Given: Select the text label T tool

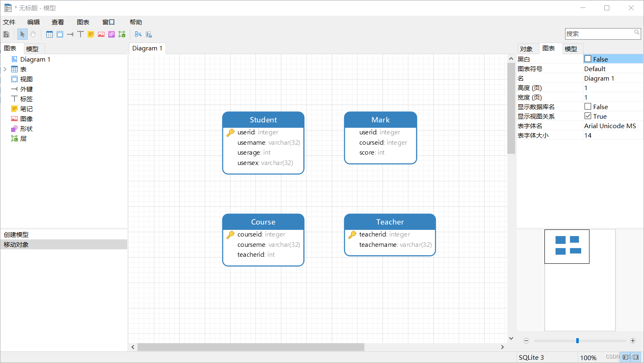Looking at the screenshot, I should 81,34.
